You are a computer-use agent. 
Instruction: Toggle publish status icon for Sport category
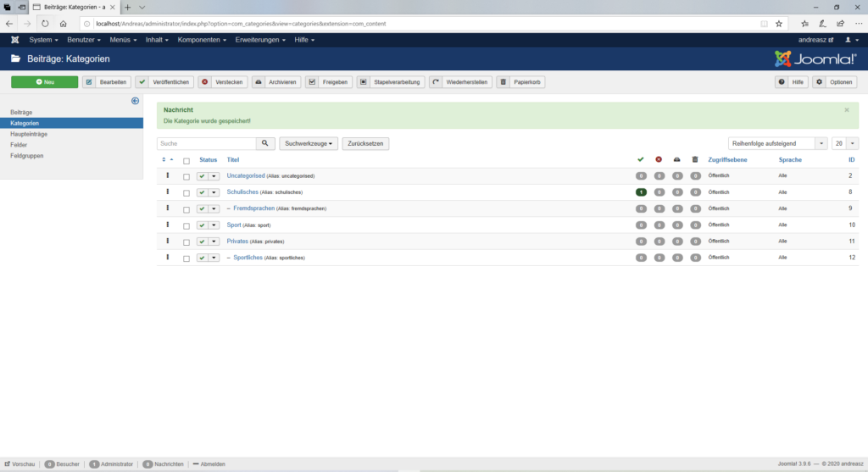point(203,225)
